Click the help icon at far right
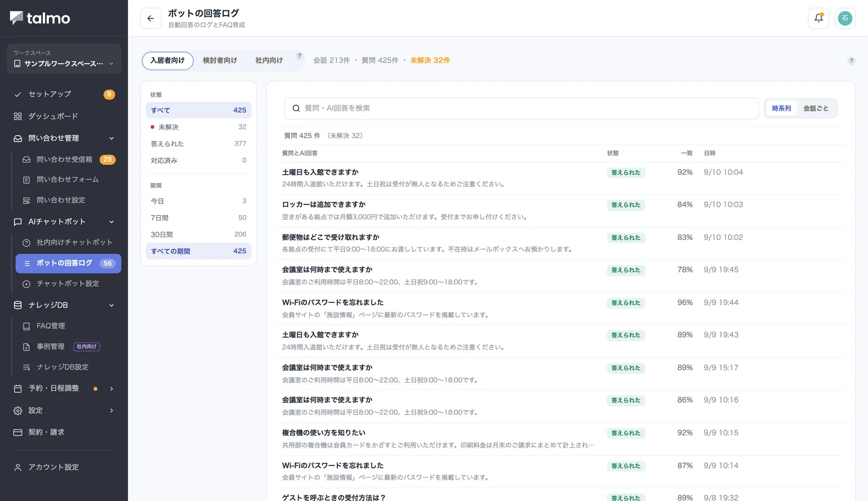This screenshot has height=501, width=868. coord(851,61)
